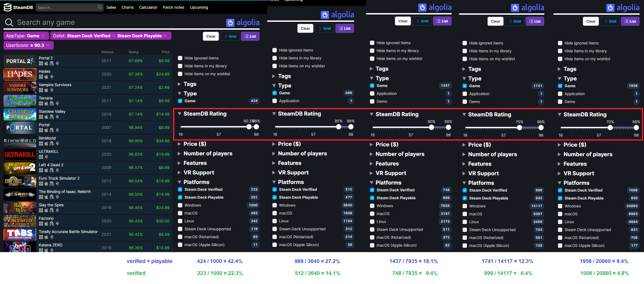Image resolution: width=644 pixels, height=284 pixels.
Task: Click the rating slider handle set at 70%
Action: point(610,128)
